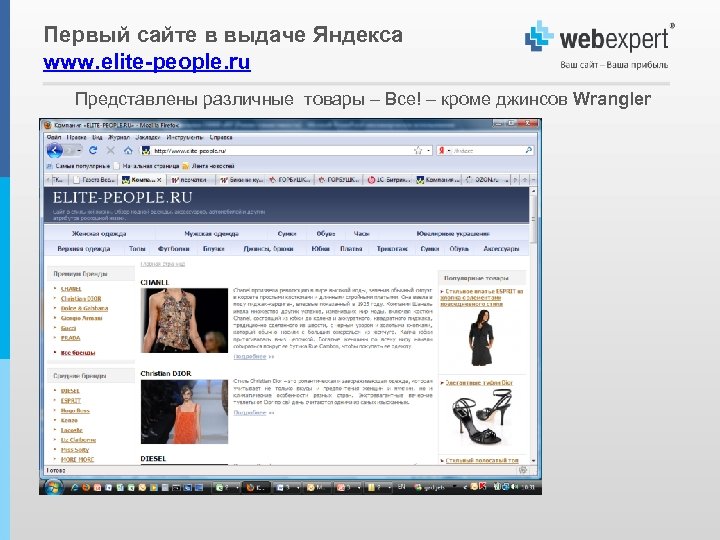Screen dimensions: 720x540
Task: Switch to the Газета Вед... tab
Action: tap(94, 180)
